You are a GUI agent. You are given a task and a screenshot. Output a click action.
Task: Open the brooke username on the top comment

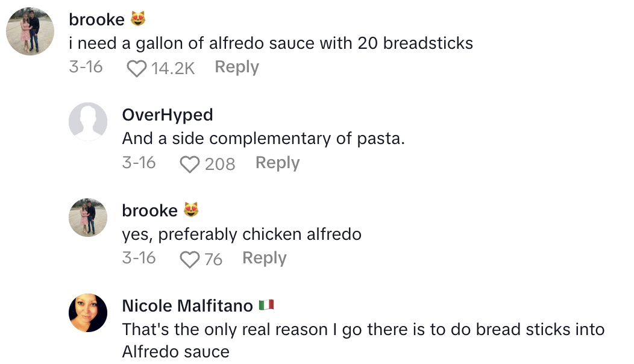coord(96,20)
